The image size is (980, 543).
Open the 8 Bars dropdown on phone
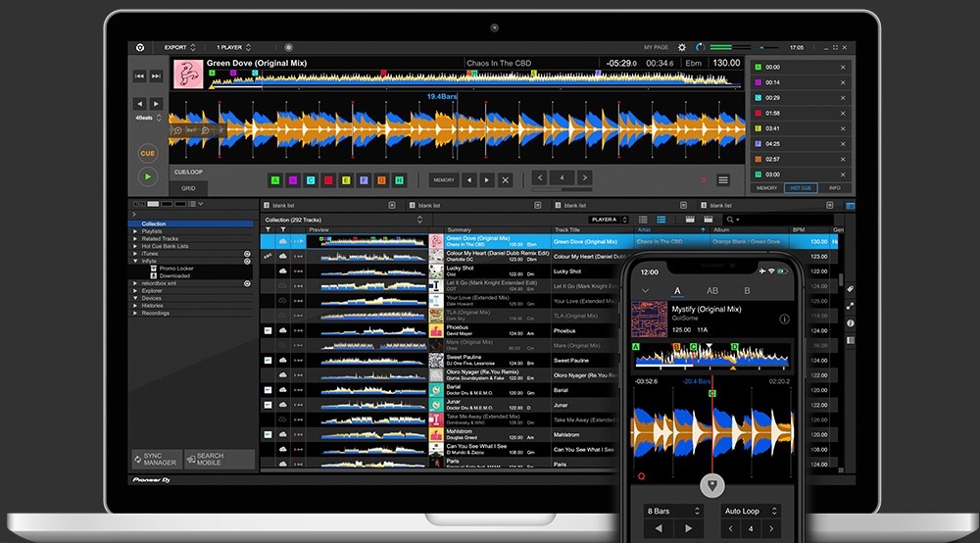pyautogui.click(x=674, y=512)
